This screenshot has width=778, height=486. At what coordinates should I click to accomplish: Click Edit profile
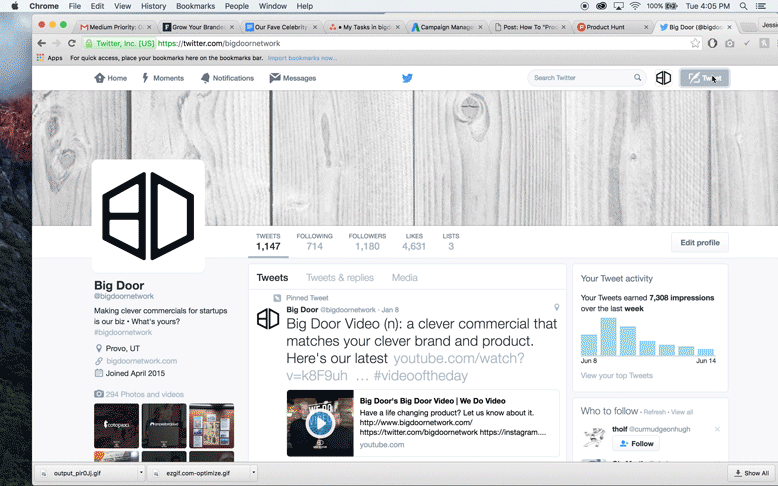tap(700, 242)
